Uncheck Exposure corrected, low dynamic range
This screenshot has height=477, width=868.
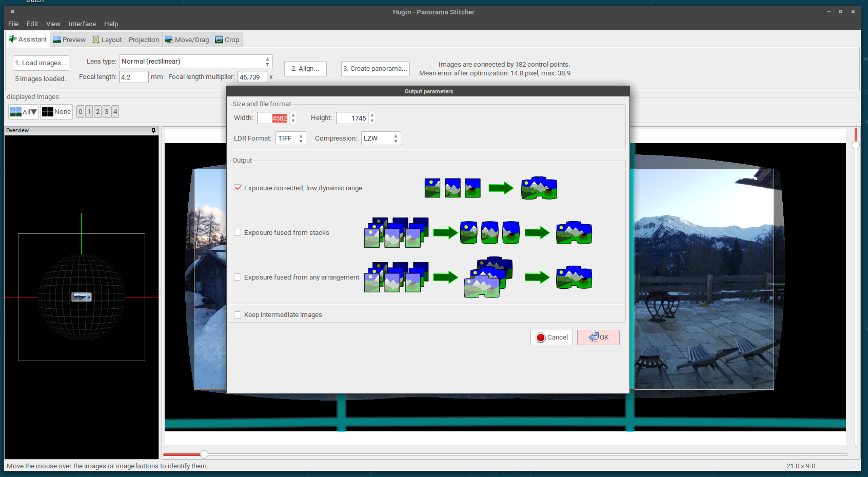click(238, 188)
